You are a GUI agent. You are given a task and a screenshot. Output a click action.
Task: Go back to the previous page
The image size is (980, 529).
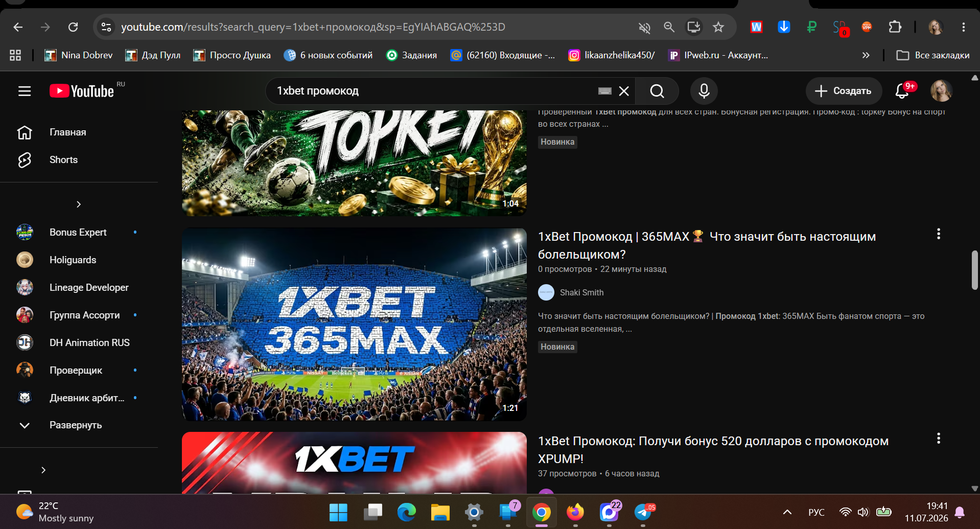click(18, 27)
